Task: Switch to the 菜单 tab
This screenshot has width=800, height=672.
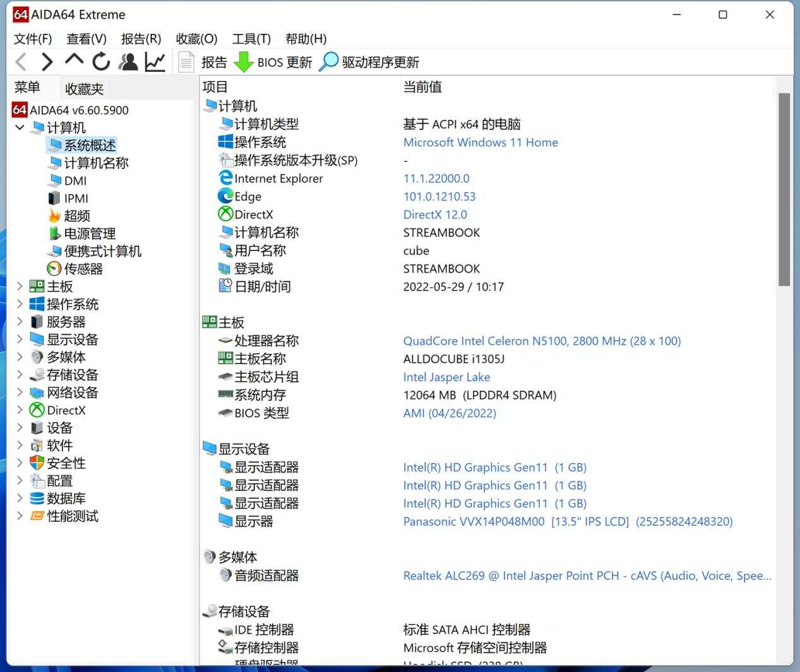Action: (27, 87)
